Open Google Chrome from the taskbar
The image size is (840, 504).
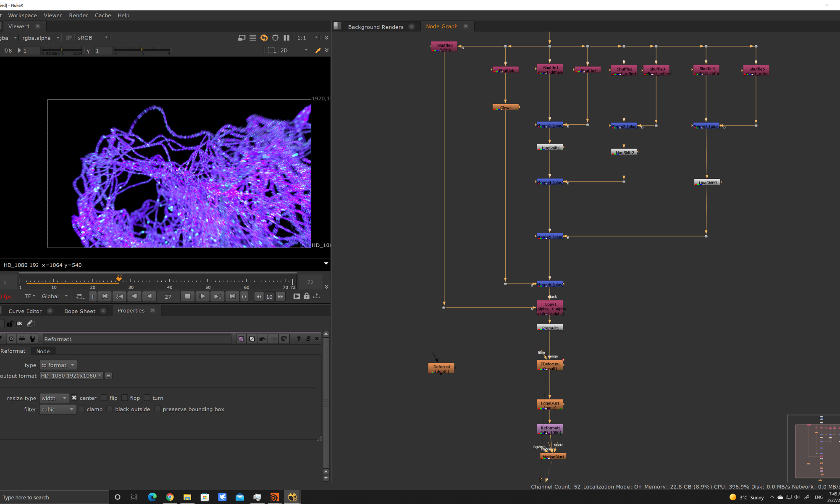click(170, 497)
